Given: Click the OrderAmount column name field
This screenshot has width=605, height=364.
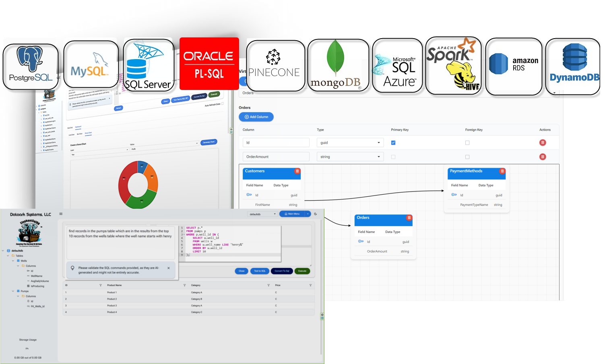Looking at the screenshot, I should point(276,157).
